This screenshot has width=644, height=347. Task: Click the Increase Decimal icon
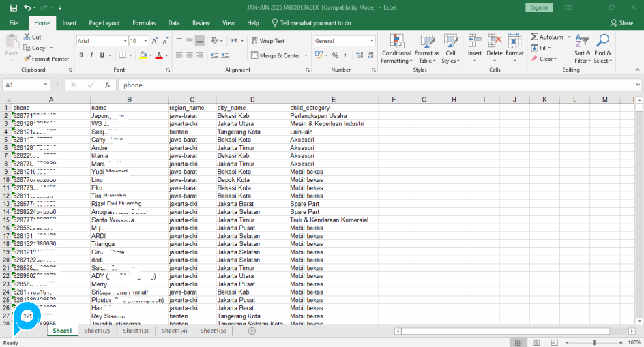click(x=359, y=55)
